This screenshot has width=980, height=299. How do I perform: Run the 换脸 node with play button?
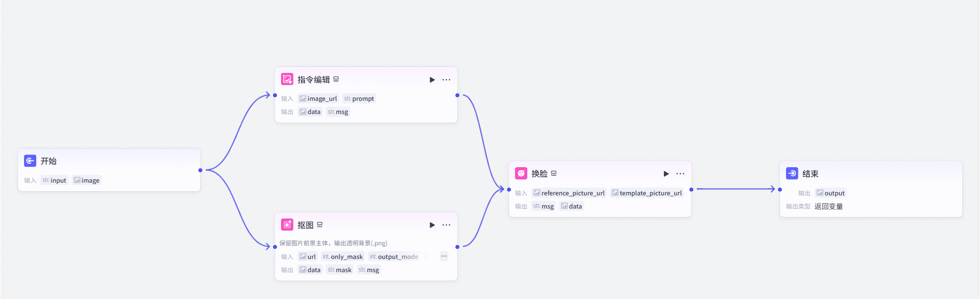[666, 174]
